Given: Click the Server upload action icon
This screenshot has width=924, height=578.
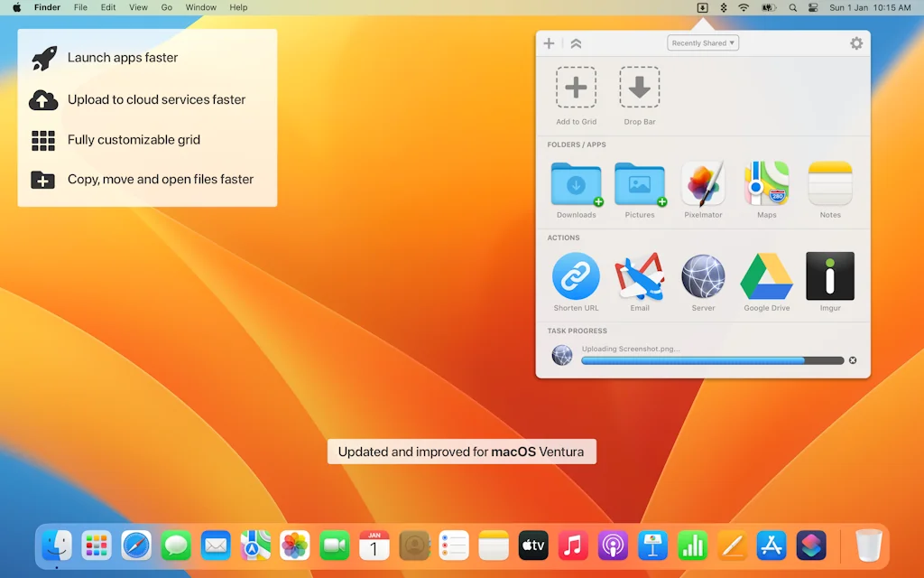Looking at the screenshot, I should (x=703, y=276).
